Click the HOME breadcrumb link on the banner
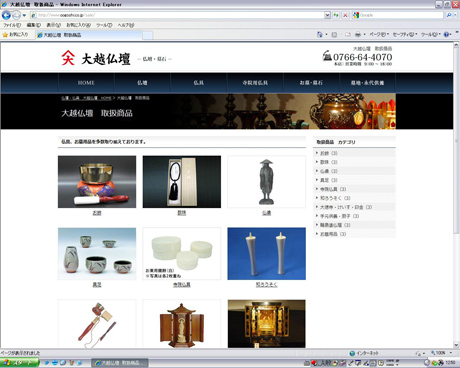This screenshot has height=368, width=460. coord(86,98)
